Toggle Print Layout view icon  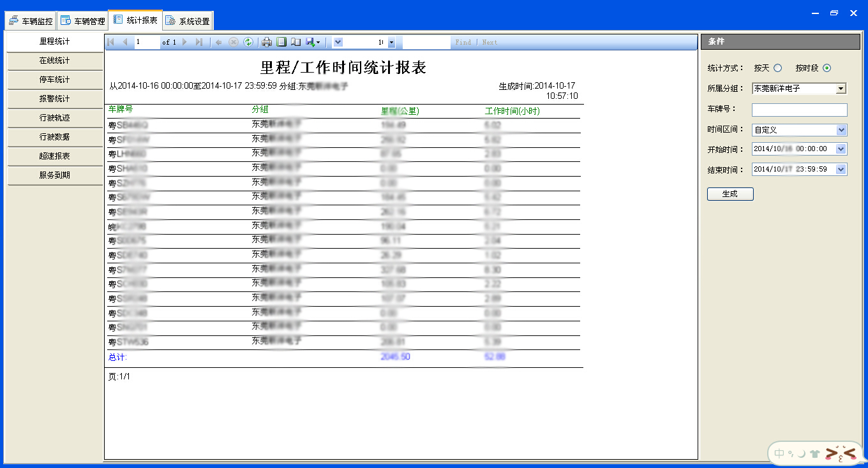281,42
